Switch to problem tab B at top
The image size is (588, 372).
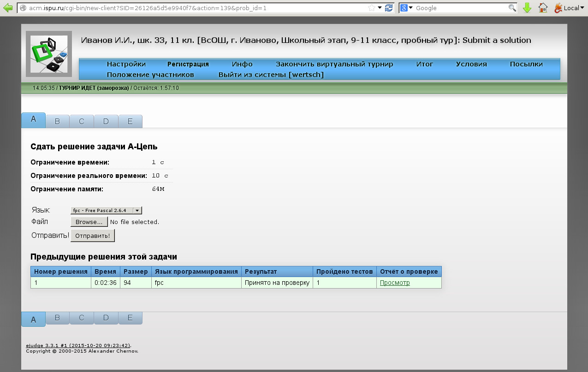click(x=57, y=121)
